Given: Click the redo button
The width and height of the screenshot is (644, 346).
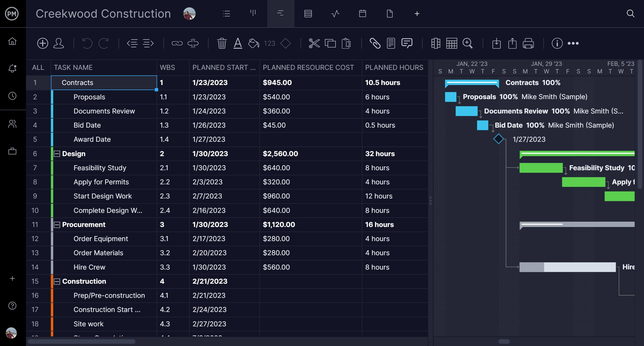Looking at the screenshot, I should (x=103, y=43).
